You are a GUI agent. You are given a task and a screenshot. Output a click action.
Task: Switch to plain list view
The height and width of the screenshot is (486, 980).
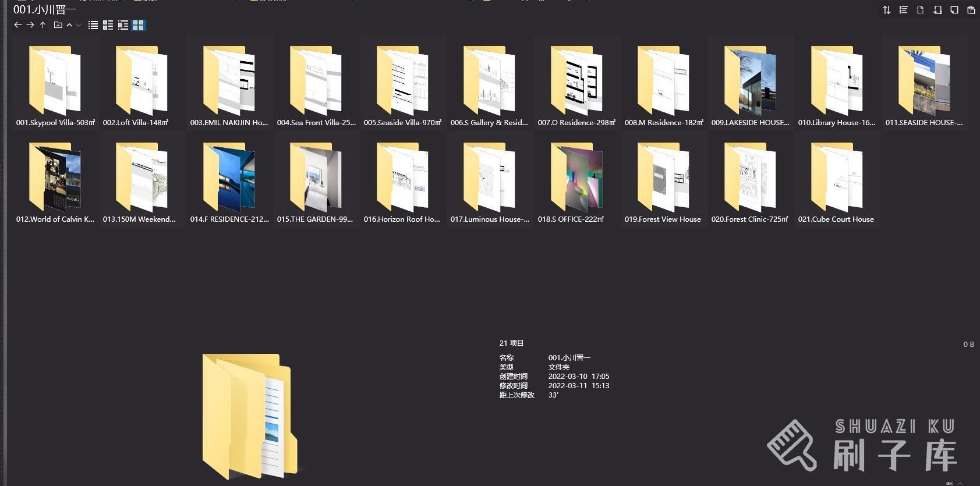coord(93,25)
